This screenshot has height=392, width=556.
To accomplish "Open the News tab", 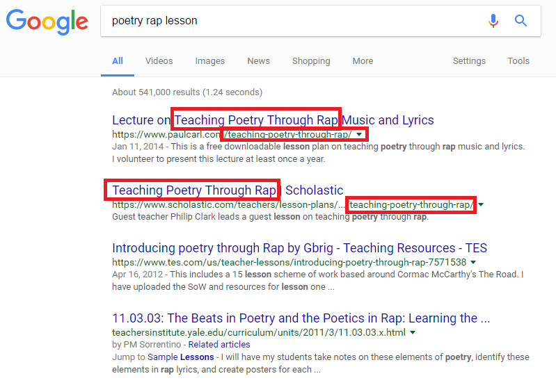I will pyautogui.click(x=258, y=61).
